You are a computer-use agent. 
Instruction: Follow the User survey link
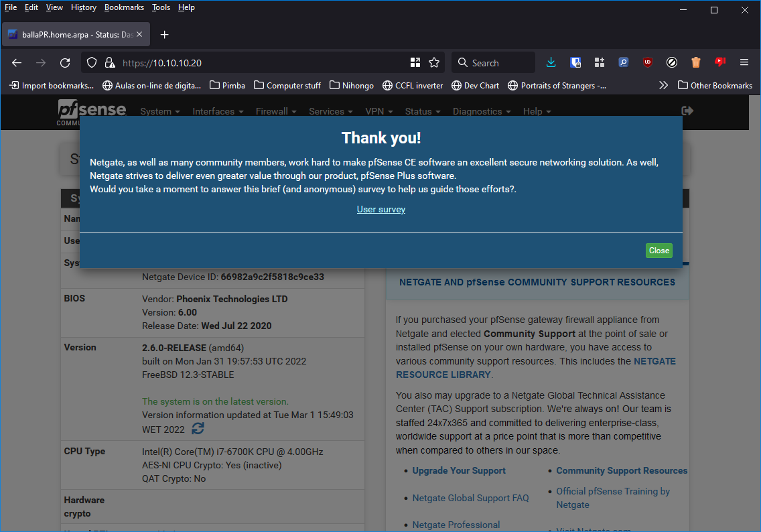coord(380,209)
